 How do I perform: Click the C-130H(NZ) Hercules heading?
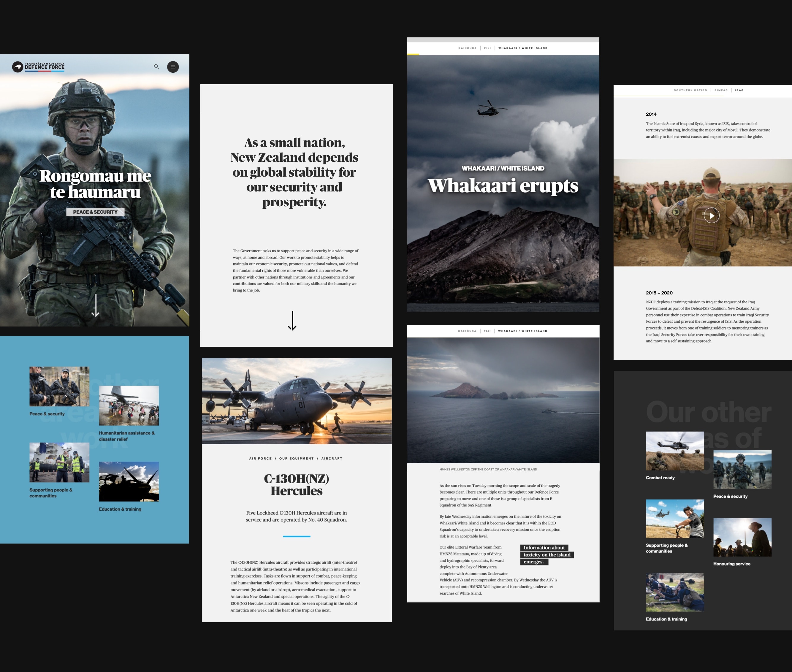pyautogui.click(x=296, y=485)
